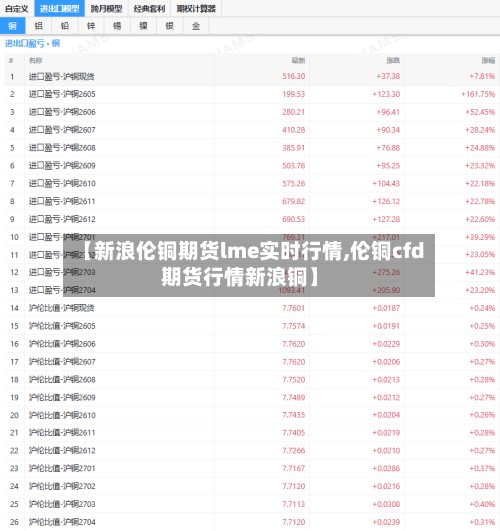
Task: Select row 沪伦比值-沪铜2605
Action: click(252, 326)
